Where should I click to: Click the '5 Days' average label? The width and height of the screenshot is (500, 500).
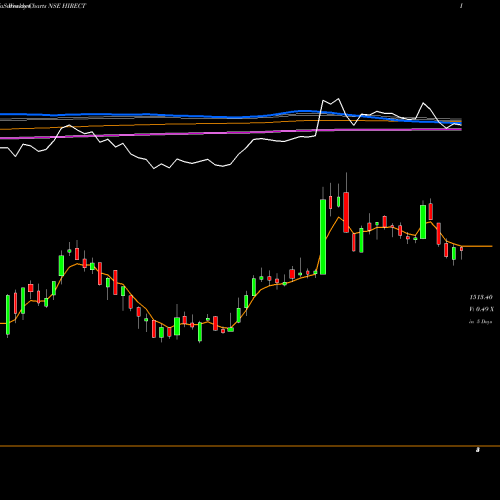click(x=484, y=322)
